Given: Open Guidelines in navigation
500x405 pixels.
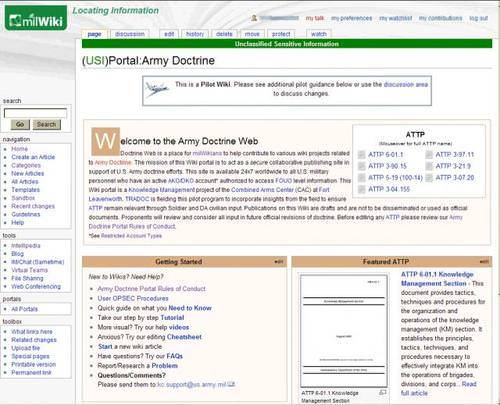Looking at the screenshot, I should coord(26,214).
